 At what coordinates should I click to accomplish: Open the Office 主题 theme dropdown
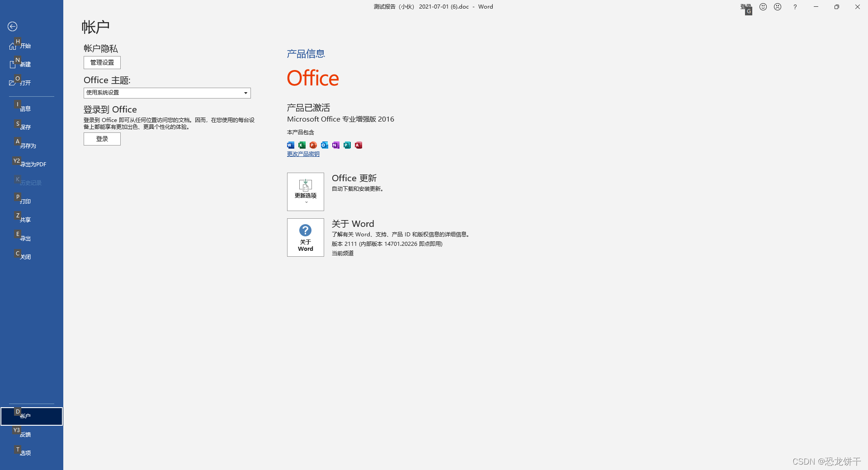[x=167, y=93]
